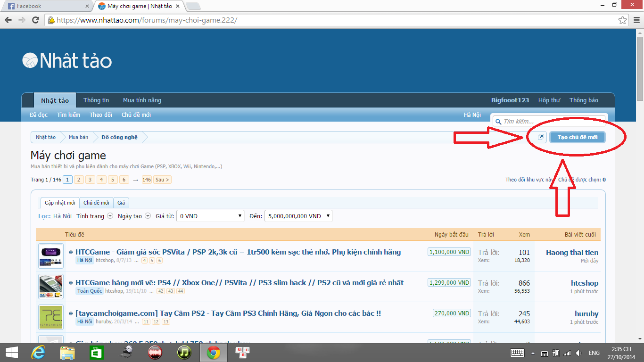
Task: Click the bookmark star in the address bar
Action: (623, 20)
